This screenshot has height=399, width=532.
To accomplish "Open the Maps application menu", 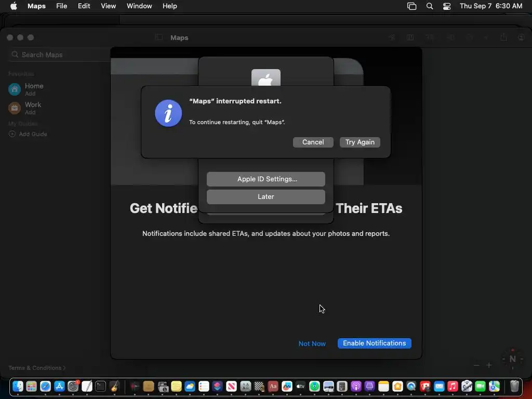I will pos(36,6).
